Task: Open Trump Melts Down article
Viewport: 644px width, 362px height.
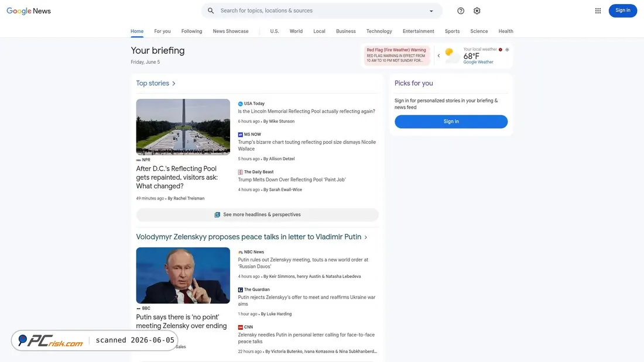Action: click(292, 180)
